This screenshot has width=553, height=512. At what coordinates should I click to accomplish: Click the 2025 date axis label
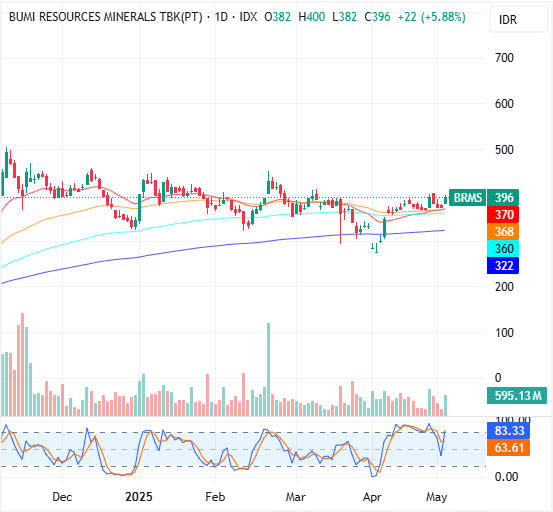[x=139, y=497]
